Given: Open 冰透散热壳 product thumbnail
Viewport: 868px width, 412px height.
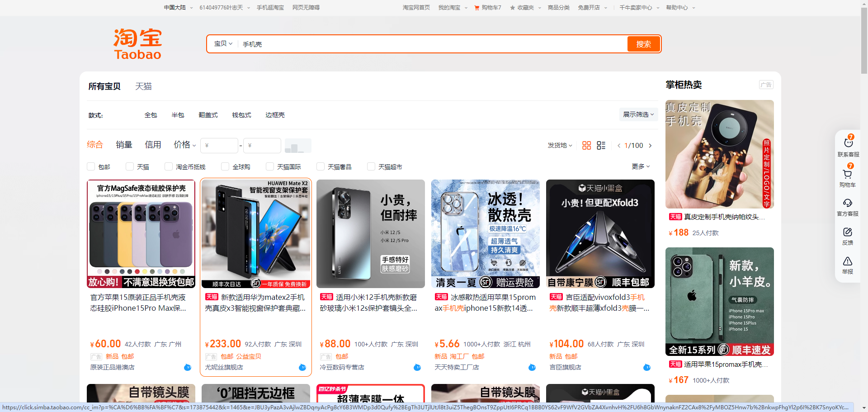Looking at the screenshot, I should tap(486, 234).
